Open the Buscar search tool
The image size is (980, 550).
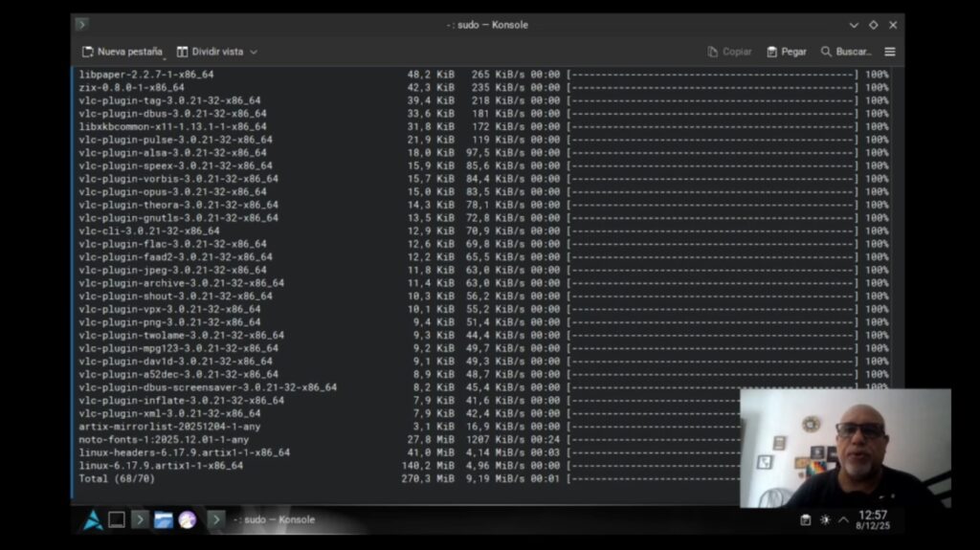click(x=846, y=52)
